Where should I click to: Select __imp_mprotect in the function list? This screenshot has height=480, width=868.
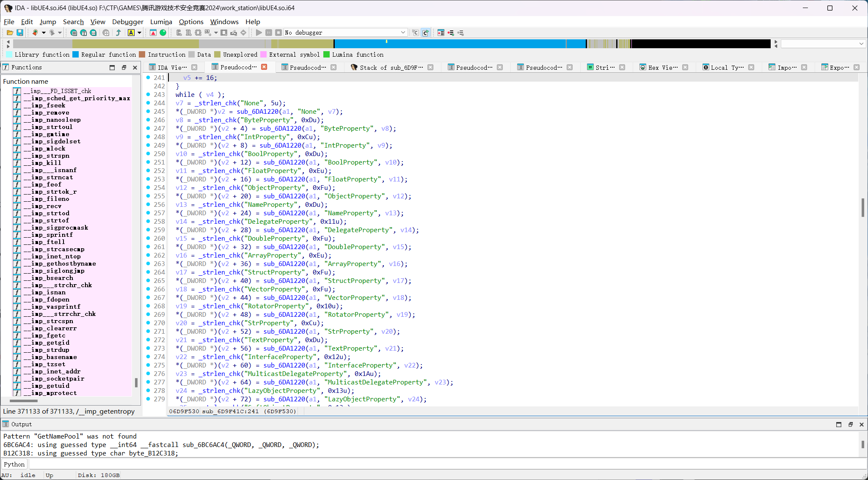[72, 393]
